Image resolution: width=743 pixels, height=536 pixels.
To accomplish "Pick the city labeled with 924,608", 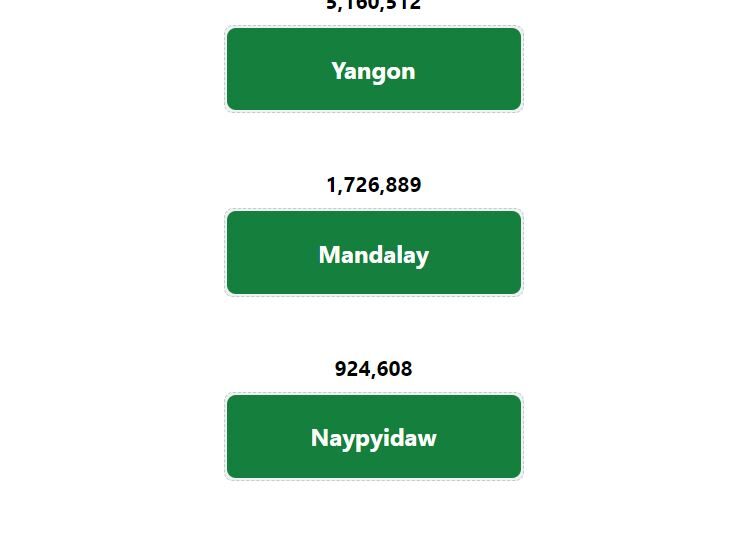I will [374, 436].
